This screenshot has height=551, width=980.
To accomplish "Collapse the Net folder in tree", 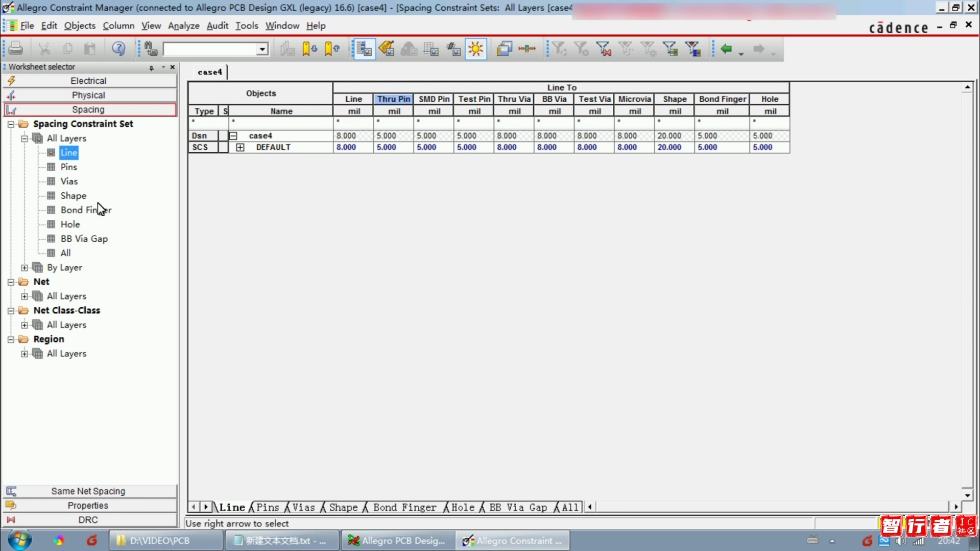I will pyautogui.click(x=11, y=282).
